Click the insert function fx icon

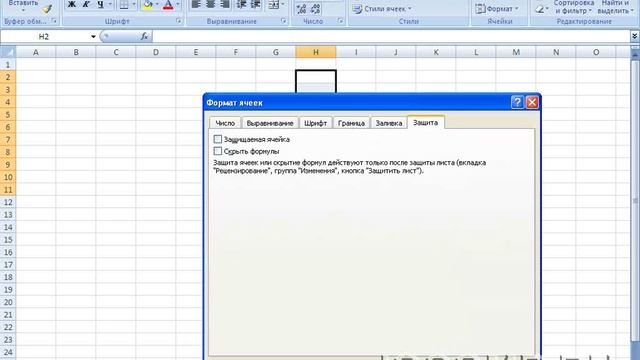(x=144, y=36)
